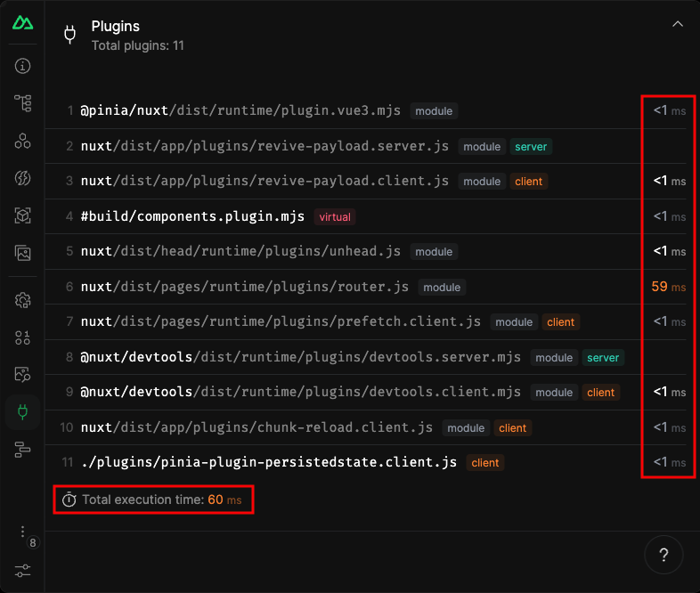
Task: Click the Nuxt logo icon
Action: [x=23, y=22]
